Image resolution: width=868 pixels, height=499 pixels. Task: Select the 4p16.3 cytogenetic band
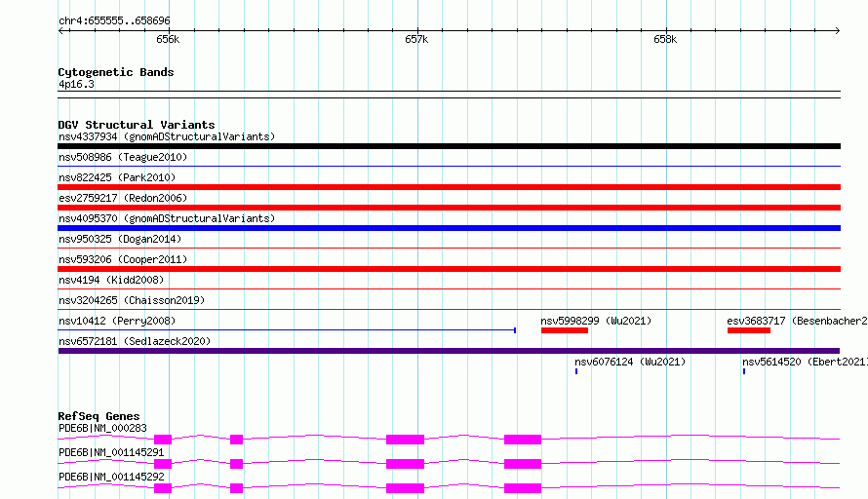tap(449, 95)
